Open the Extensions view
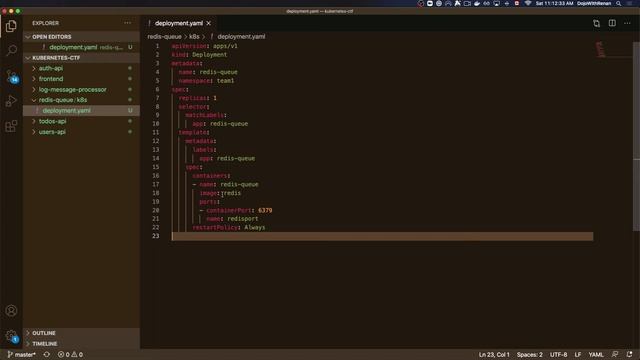The width and height of the screenshot is (640, 360). 11,126
